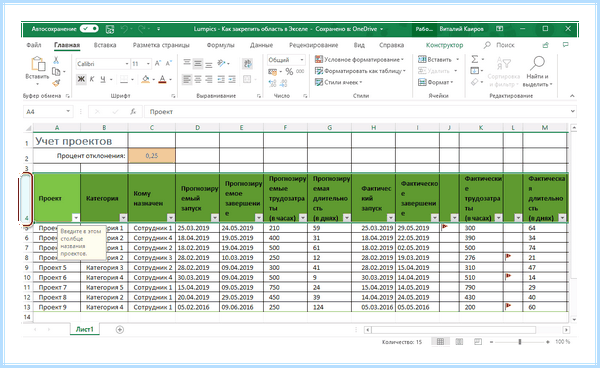Viewport: 600px width, 368px height.
Task: Apply comma thousands 000 format
Action: (300, 72)
